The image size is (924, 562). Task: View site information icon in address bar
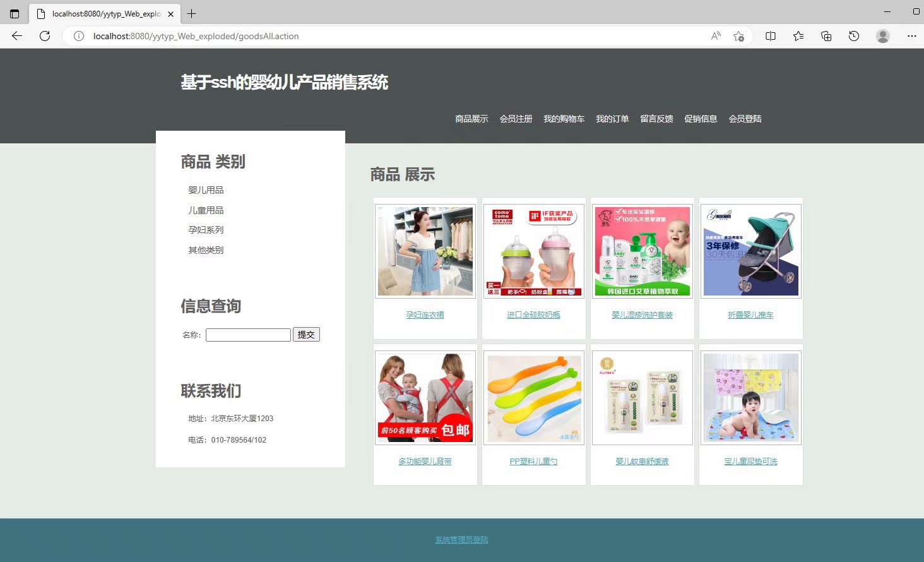pos(79,36)
